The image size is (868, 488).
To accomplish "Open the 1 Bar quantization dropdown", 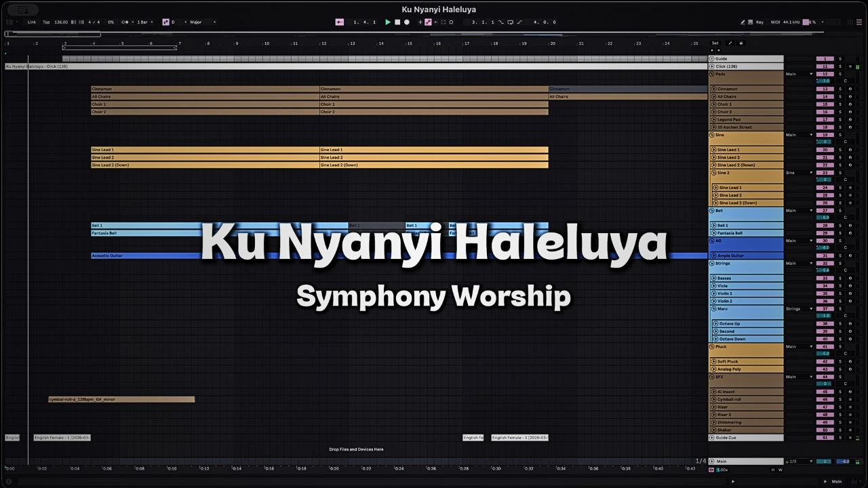I will 144,22.
